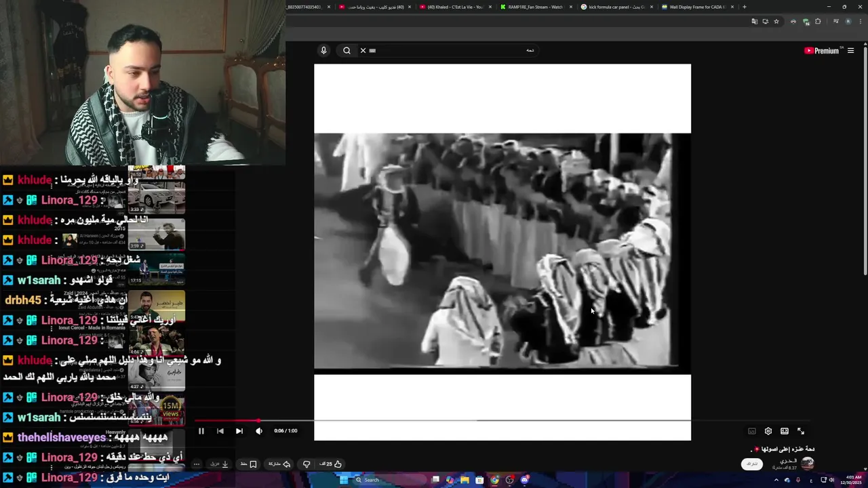Open the player settings gear
This screenshot has height=488, width=868.
tap(768, 431)
